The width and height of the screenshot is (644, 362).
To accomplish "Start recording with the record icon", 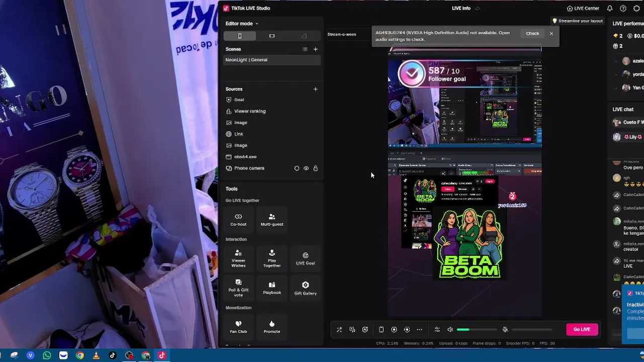I will click(x=394, y=330).
